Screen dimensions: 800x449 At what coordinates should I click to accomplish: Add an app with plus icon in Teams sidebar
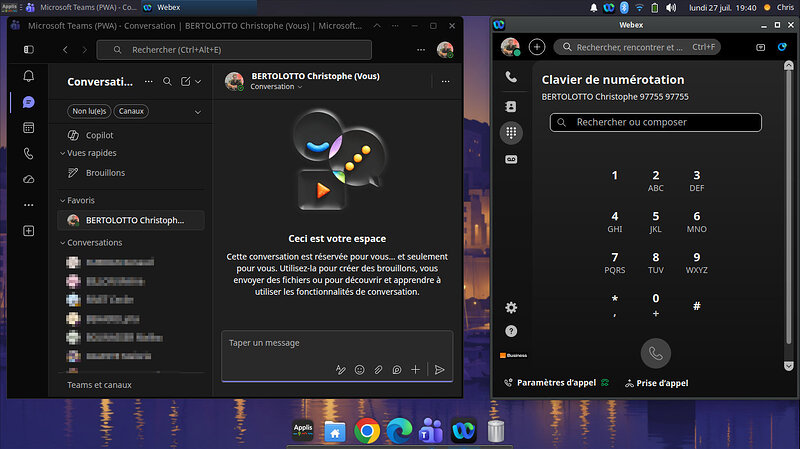(x=29, y=231)
